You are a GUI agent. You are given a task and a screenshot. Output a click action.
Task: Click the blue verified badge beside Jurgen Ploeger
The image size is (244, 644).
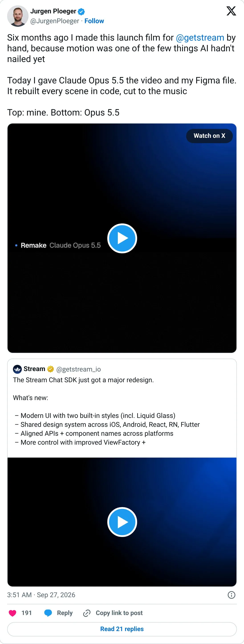(x=81, y=12)
